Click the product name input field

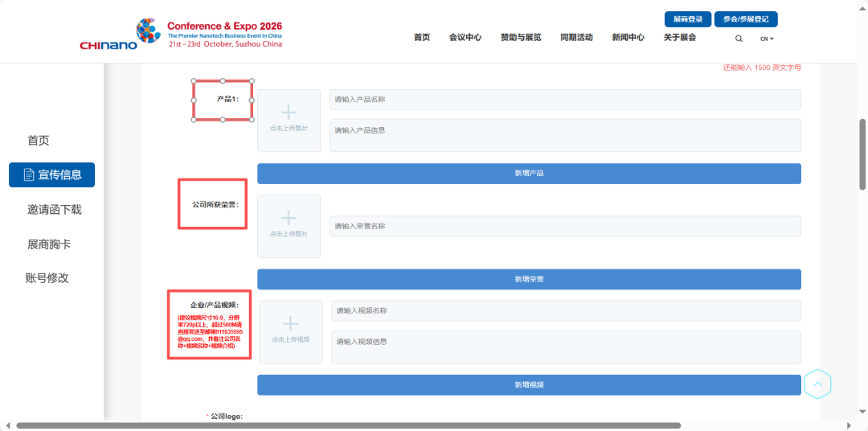[x=564, y=100]
